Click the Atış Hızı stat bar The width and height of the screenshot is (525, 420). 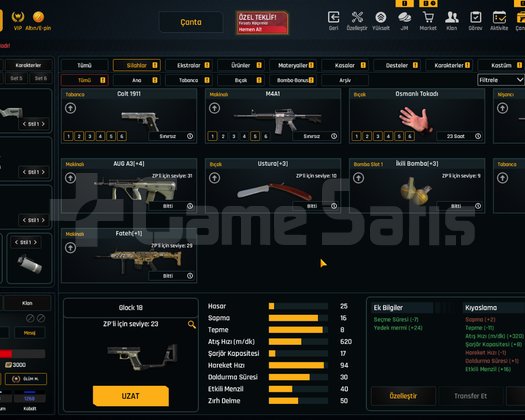[x=298, y=342]
